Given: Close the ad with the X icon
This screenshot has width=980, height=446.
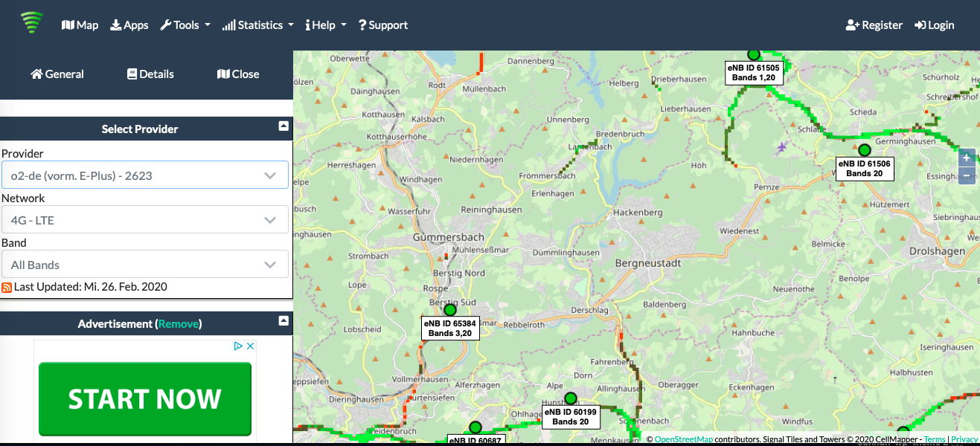Looking at the screenshot, I should click(251, 346).
